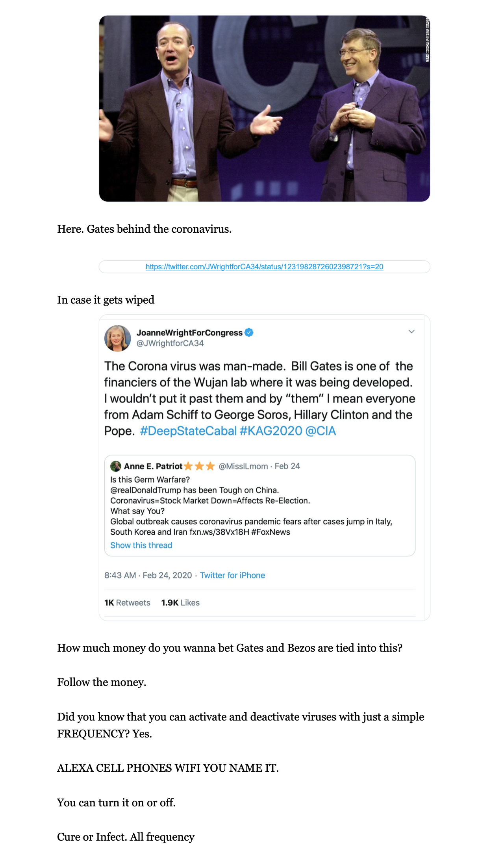The height and width of the screenshot is (856, 504).
Task: Click JoanneWrightForCongress profile avatar
Action: [117, 338]
